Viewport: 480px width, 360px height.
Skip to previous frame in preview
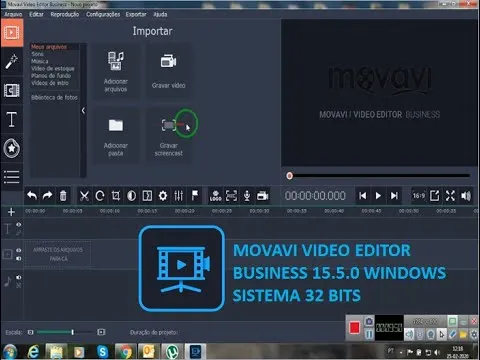(362, 196)
